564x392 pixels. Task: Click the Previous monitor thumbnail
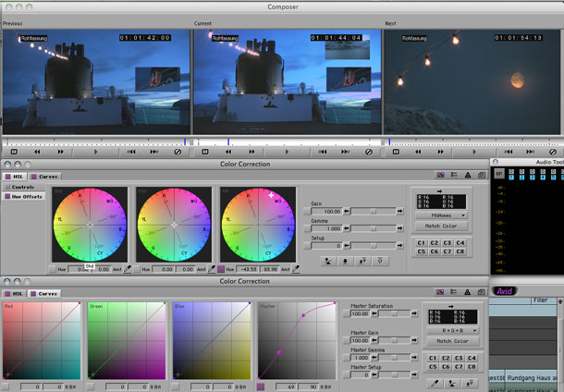[x=94, y=83]
